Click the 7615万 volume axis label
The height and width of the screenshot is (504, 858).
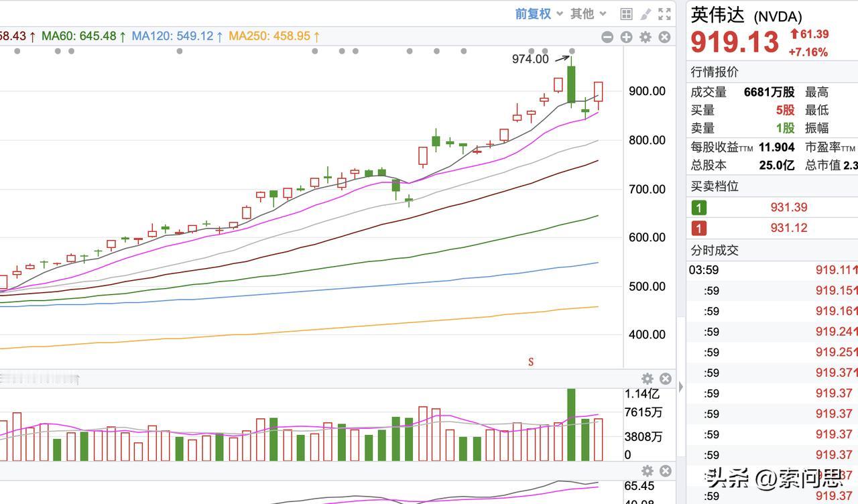[643, 412]
